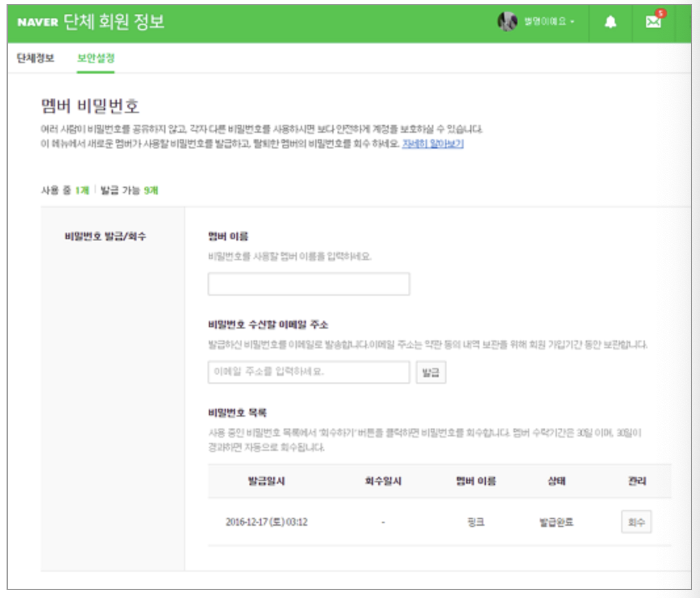Viewport: 700px width, 598px height.
Task: Click the 비밀번호 발급/회수 section label
Action: 105,236
